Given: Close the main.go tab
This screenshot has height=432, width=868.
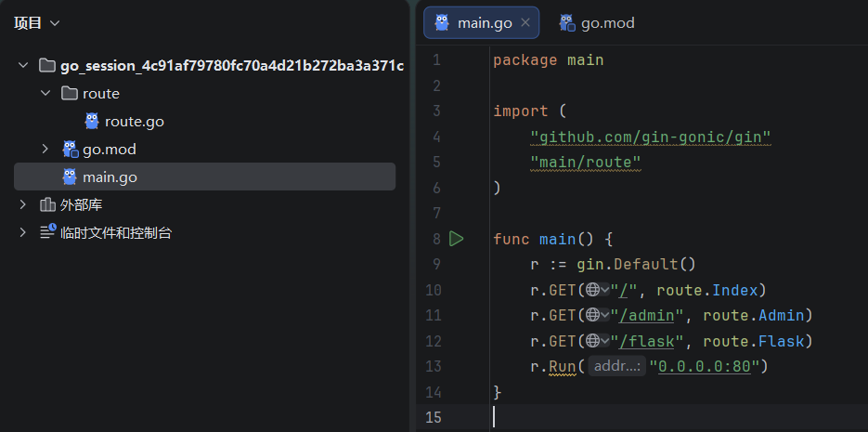Looking at the screenshot, I should 525,22.
